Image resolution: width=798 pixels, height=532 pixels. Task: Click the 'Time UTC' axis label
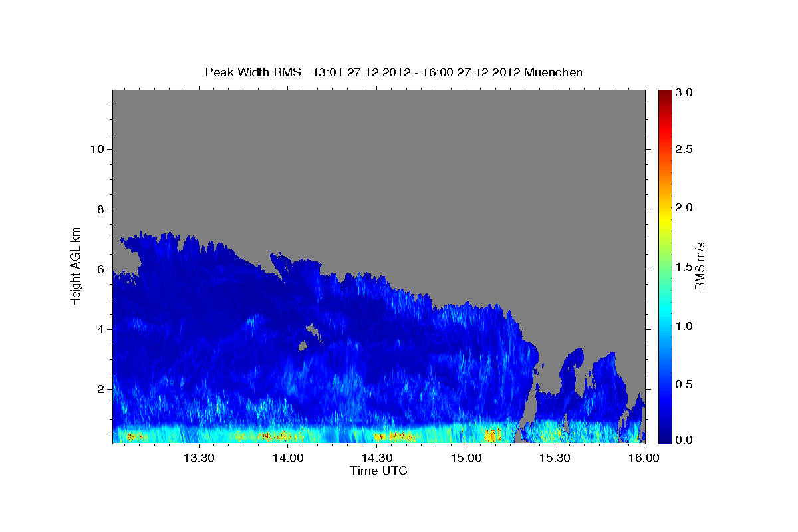378,471
